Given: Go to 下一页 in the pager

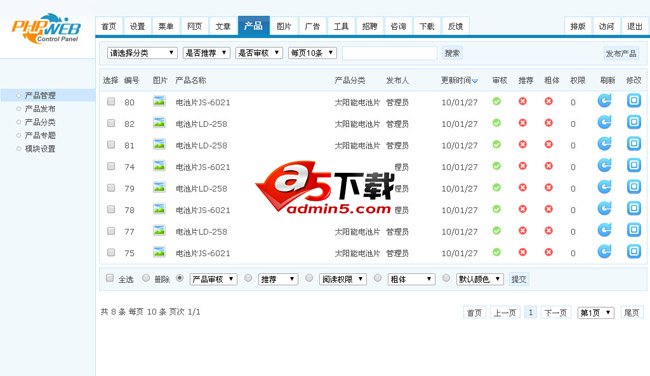Looking at the screenshot, I should tap(555, 313).
